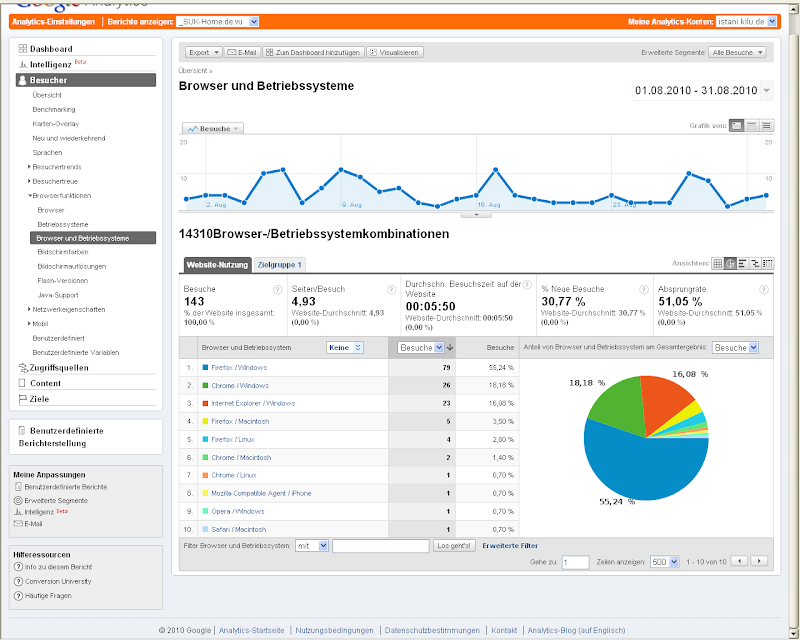
Task: Open the 'Alle Besuche' segments dropdown
Action: (738, 52)
